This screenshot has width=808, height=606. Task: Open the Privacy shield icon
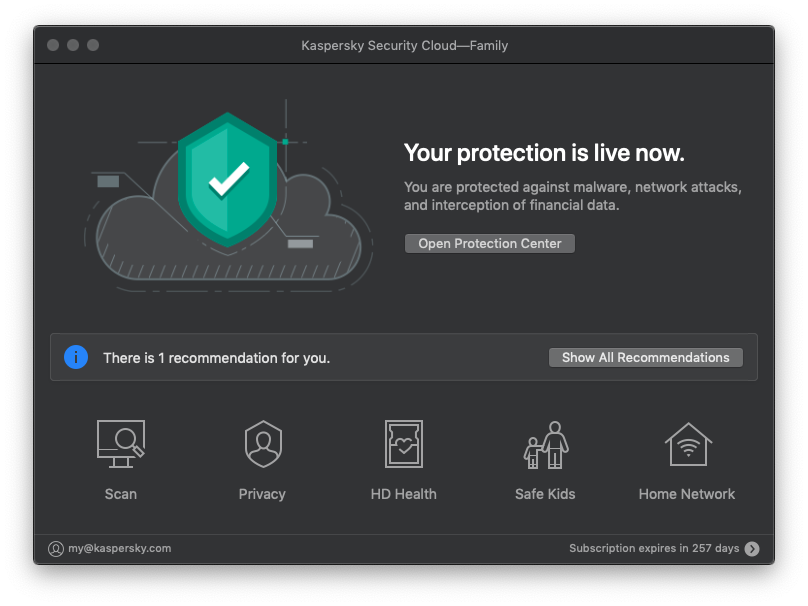tap(262, 444)
